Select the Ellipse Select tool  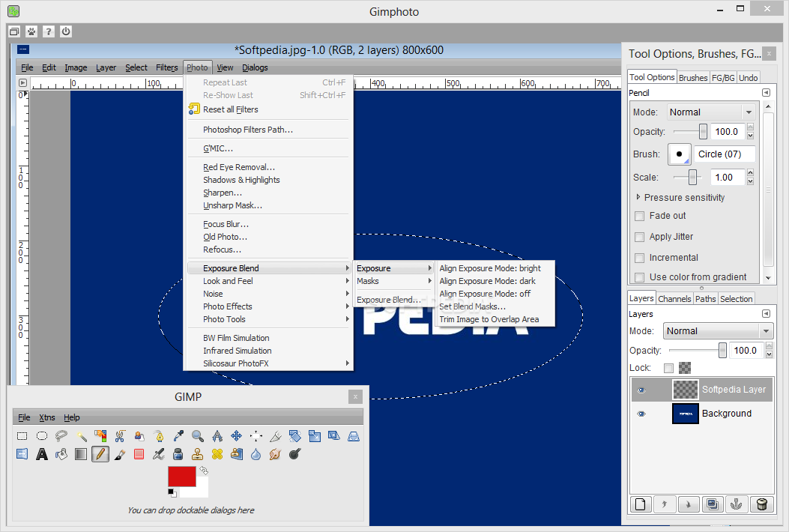click(x=42, y=436)
